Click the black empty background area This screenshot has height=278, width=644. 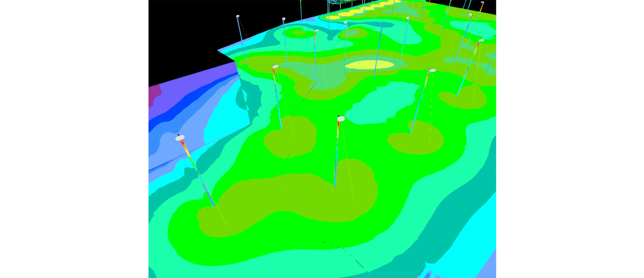(x=189, y=33)
